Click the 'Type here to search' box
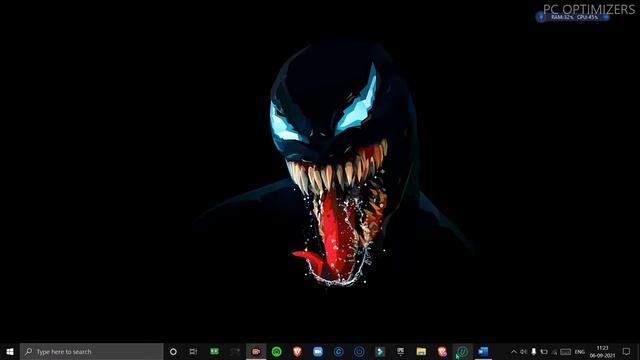Viewport: 640px width, 360px height. click(92, 351)
